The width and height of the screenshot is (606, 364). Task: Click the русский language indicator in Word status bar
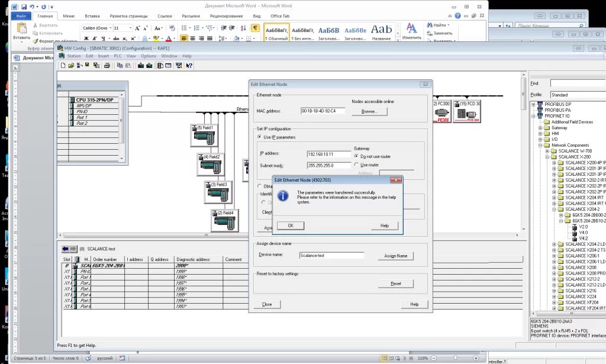[105, 358]
